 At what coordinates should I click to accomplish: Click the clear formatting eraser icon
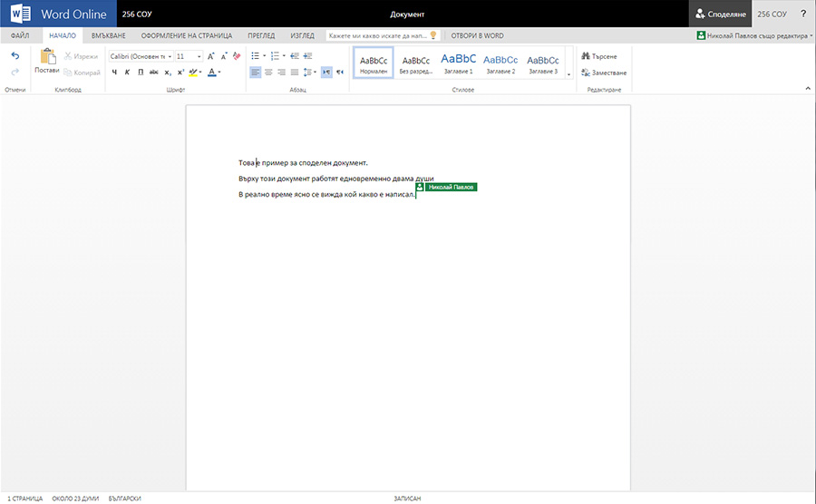click(x=237, y=56)
